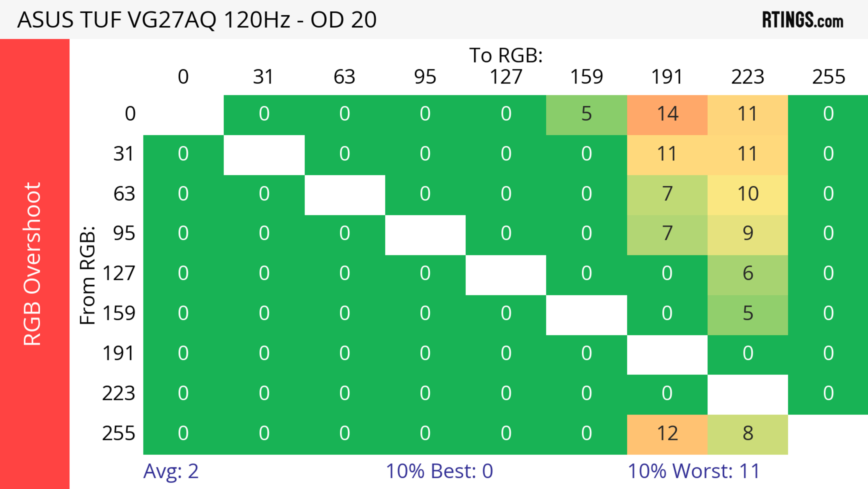Image resolution: width=868 pixels, height=489 pixels.
Task: Click the yellow cell with value 10
Action: click(x=748, y=194)
